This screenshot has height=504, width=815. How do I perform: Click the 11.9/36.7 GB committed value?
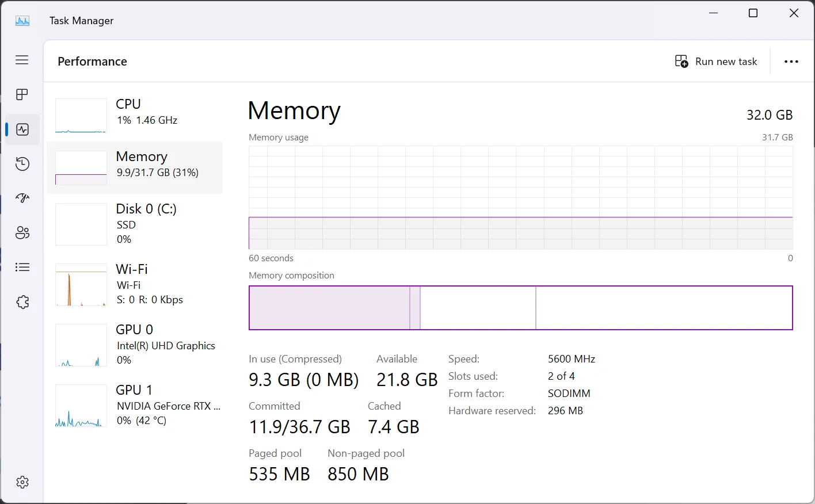coord(299,427)
